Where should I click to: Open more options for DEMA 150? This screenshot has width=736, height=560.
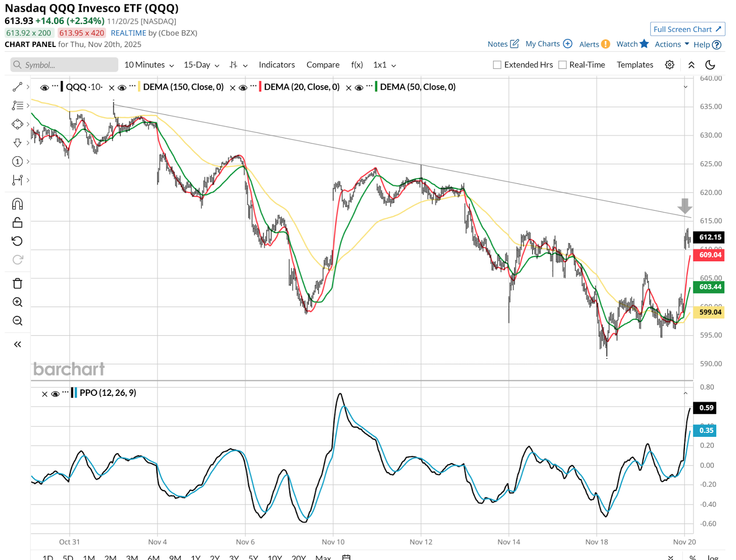pos(132,86)
